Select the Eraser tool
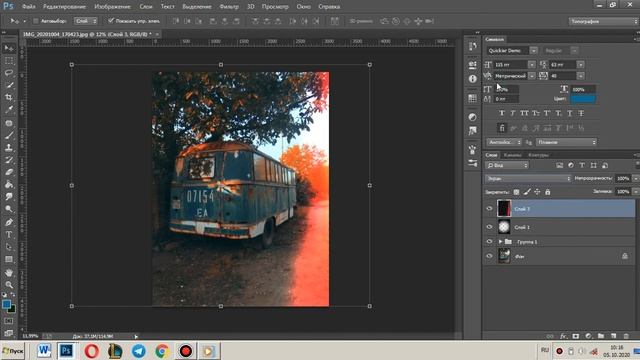The height and width of the screenshot is (360, 640). (9, 172)
